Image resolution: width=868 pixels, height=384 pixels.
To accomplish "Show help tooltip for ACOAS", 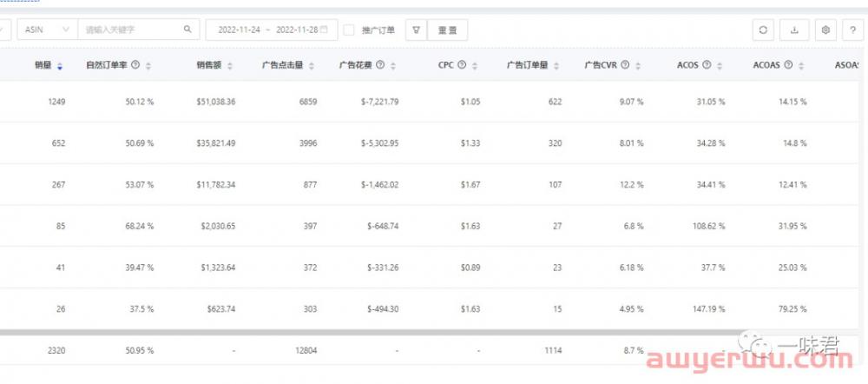I will click(788, 65).
